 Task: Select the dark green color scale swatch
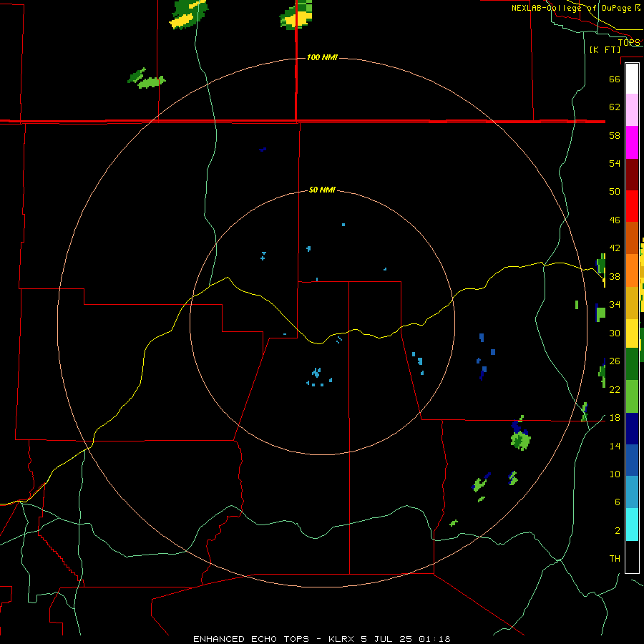pos(632,364)
